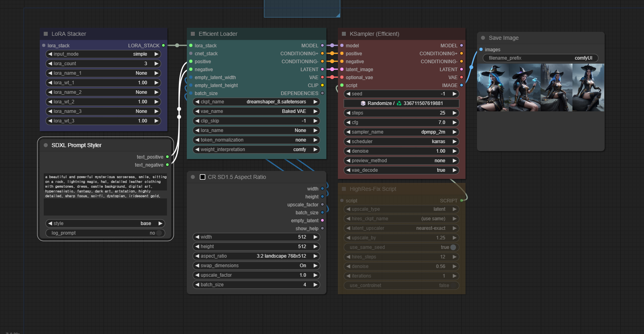Open the fourth sorceress output thumbnail
The width and height of the screenshot is (644, 334).
point(588,87)
